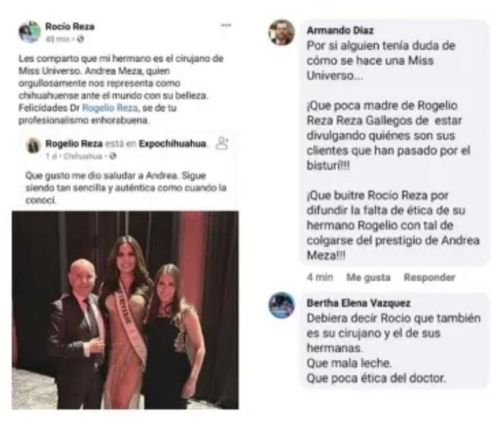Screen dimensions: 504x425
Task: Click the globe icon next to Chihuahua
Action: point(112,156)
